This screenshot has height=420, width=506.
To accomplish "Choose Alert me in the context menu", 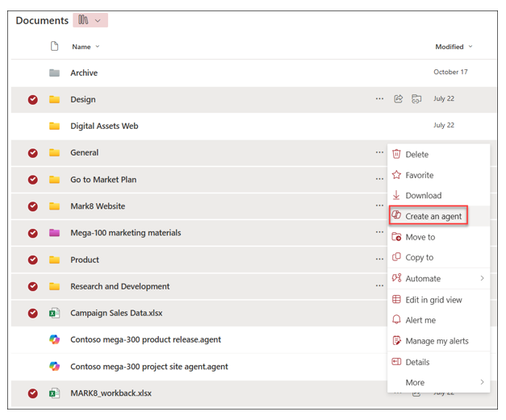I will tap(438, 320).
